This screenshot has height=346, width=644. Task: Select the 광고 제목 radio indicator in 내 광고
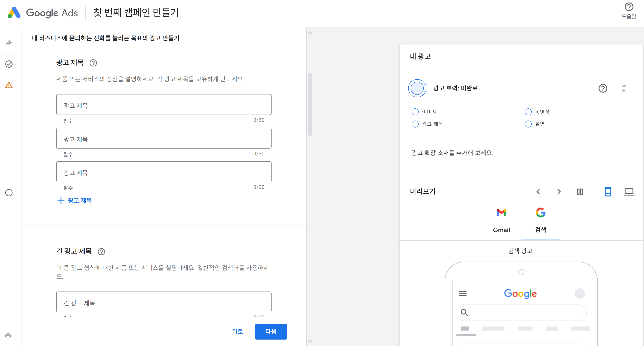[415, 124]
